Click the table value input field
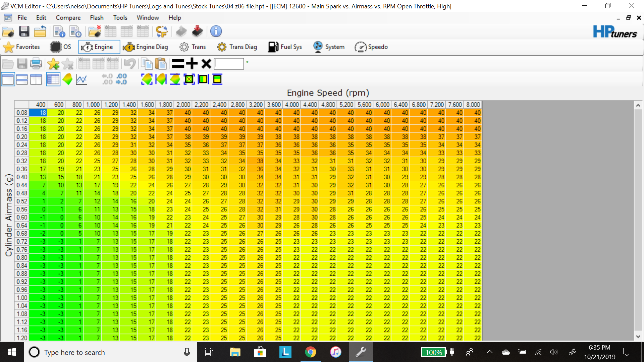Screen dimensions: 644x362 [x=229, y=64]
